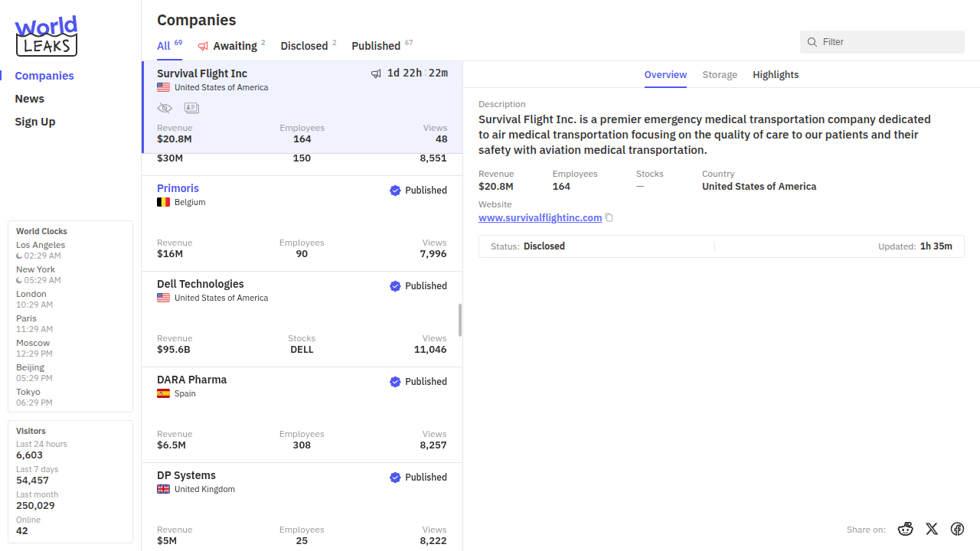Open the Disclosed companies tab
980x551 pixels.
pos(304,46)
